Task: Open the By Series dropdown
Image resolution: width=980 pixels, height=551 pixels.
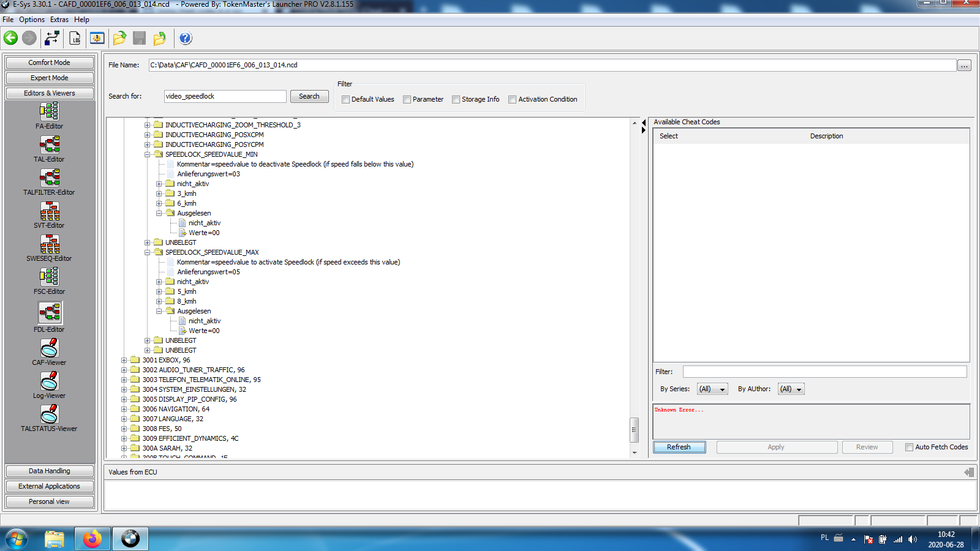Action: 712,389
